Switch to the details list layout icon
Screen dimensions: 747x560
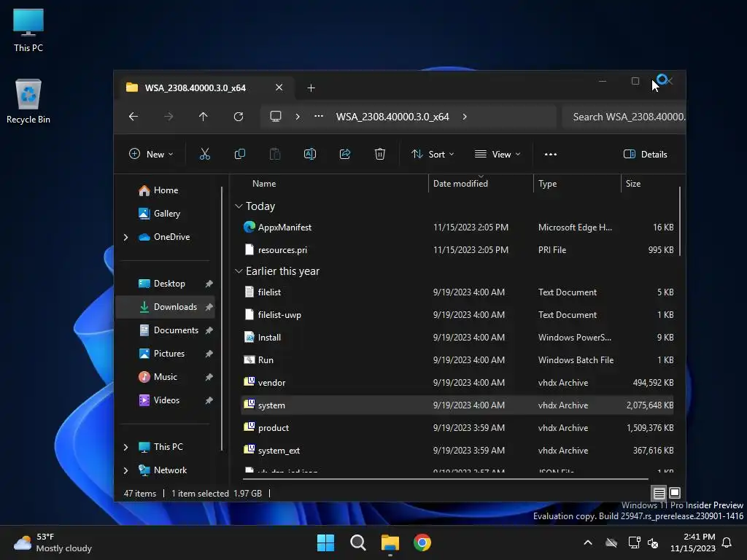659,493
